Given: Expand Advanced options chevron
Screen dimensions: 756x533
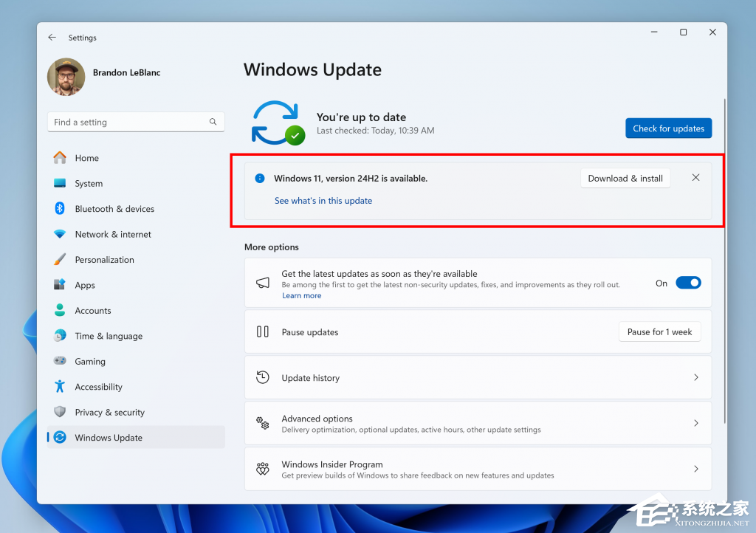Looking at the screenshot, I should point(695,423).
